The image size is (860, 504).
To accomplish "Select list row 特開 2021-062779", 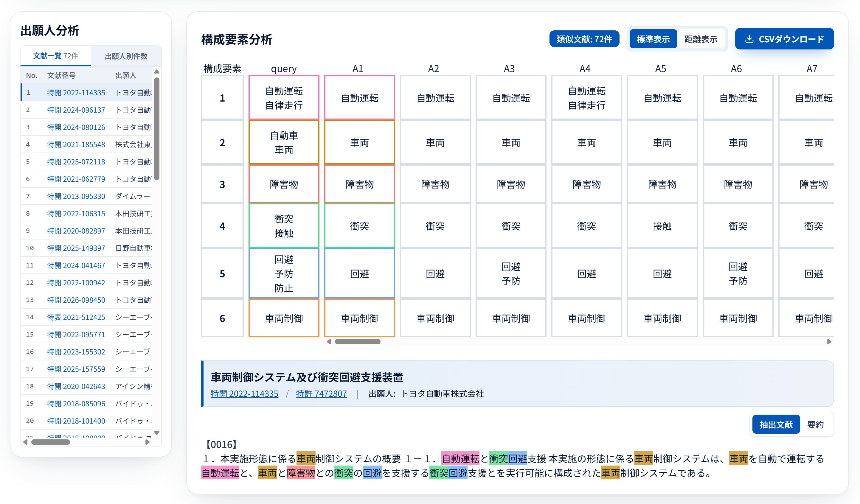I will pyautogui.click(x=87, y=179).
